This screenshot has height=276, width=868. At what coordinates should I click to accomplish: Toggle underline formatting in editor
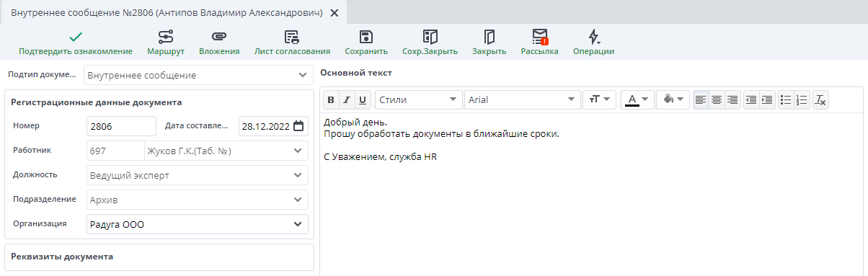pyautogui.click(x=363, y=100)
